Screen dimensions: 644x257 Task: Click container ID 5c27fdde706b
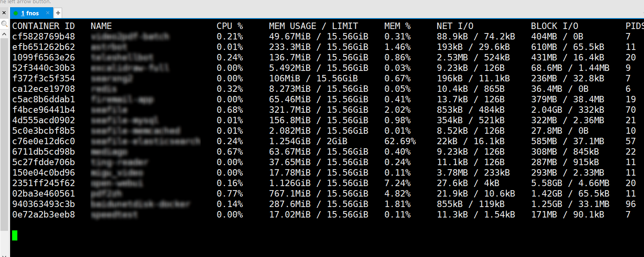pyautogui.click(x=44, y=162)
